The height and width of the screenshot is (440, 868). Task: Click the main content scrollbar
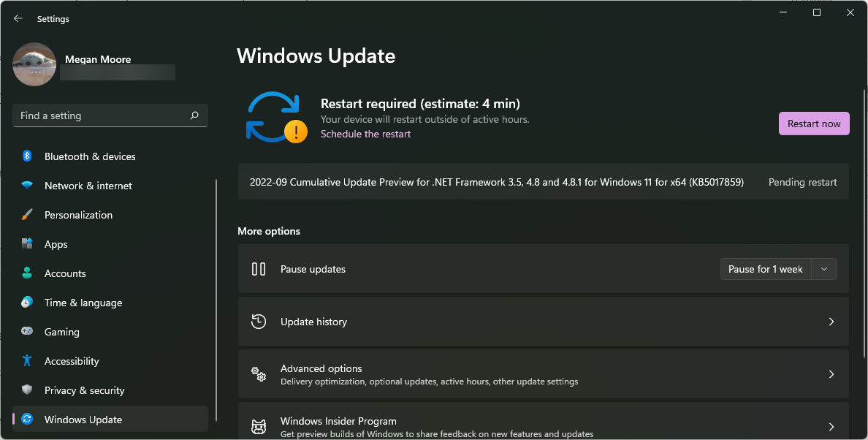[864, 223]
